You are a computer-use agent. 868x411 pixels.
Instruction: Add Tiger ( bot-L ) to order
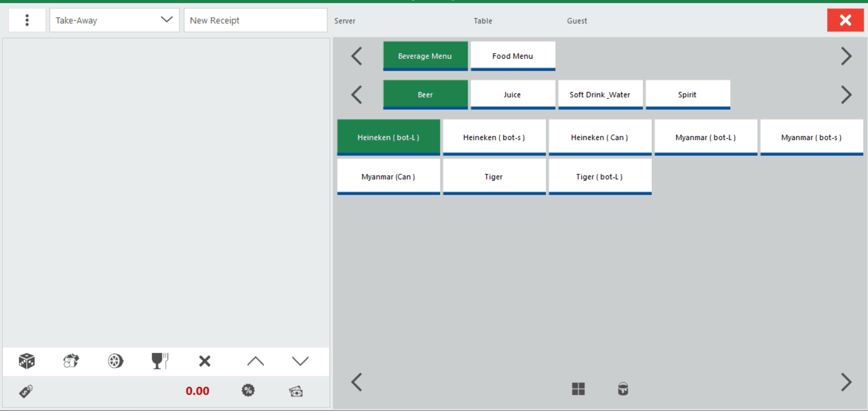coord(600,177)
